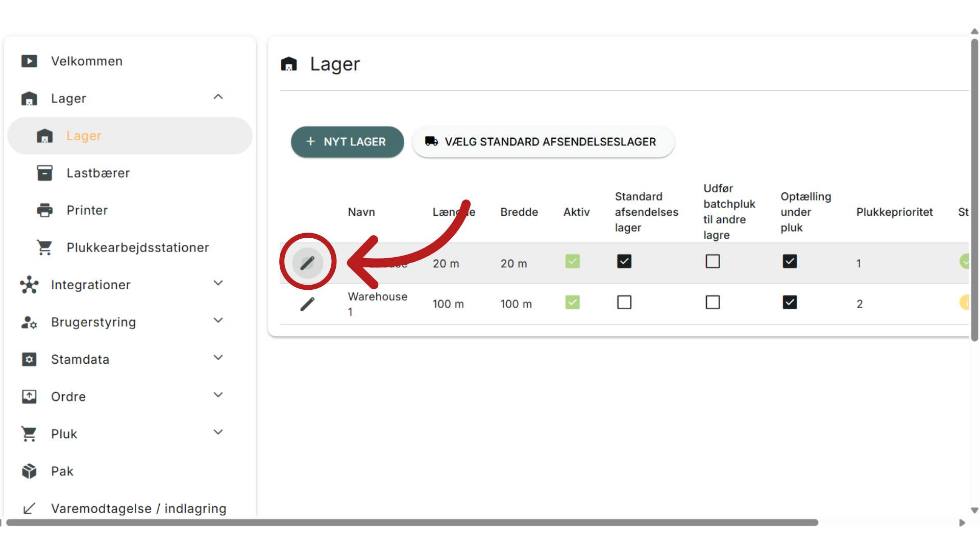Click the NYT LAGER button
Screen dimensions: 980x551
click(x=347, y=142)
